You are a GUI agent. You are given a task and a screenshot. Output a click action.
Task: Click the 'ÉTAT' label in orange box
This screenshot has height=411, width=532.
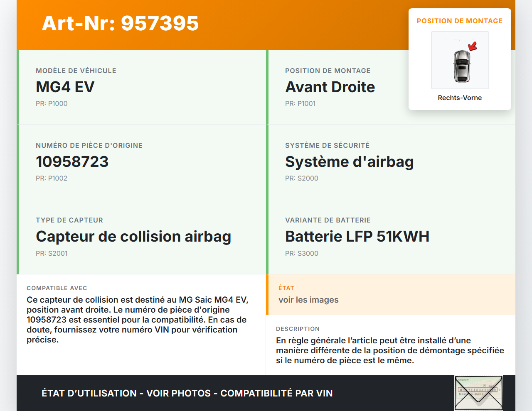click(x=286, y=288)
